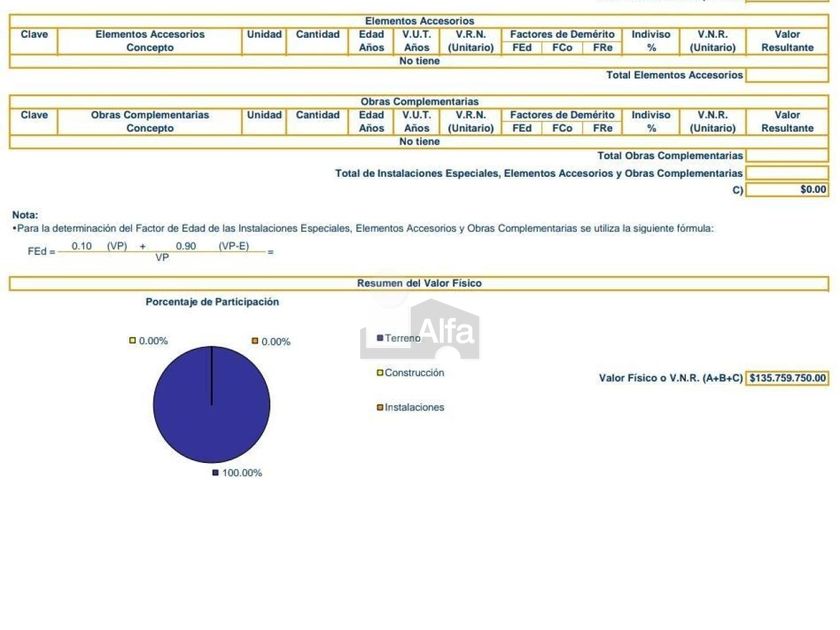The height and width of the screenshot is (630, 840).
Task: Click the Instalaciones legend color swatch
Action: tap(380, 408)
